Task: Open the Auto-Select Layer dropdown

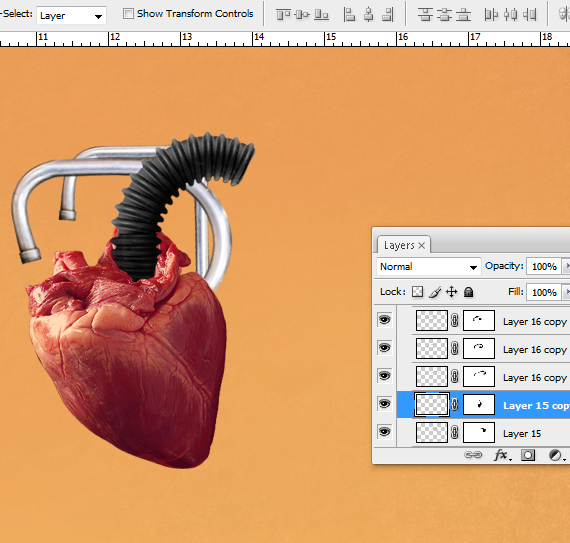Action: pyautogui.click(x=71, y=16)
